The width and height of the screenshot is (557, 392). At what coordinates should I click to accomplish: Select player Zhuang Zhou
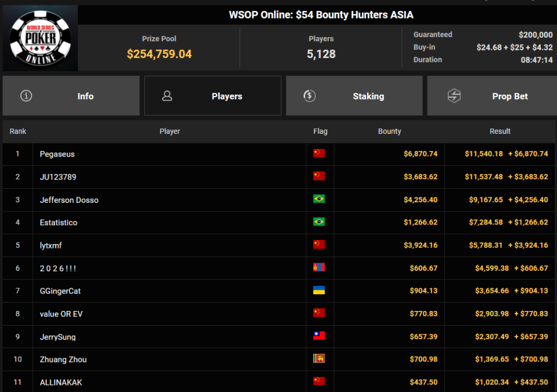click(63, 359)
